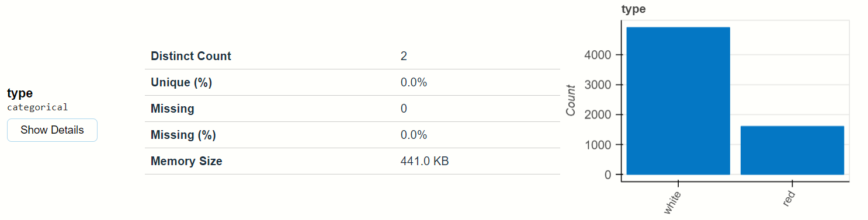868x220 pixels.
Task: Click the Missing count value 0
Action: [x=404, y=109]
